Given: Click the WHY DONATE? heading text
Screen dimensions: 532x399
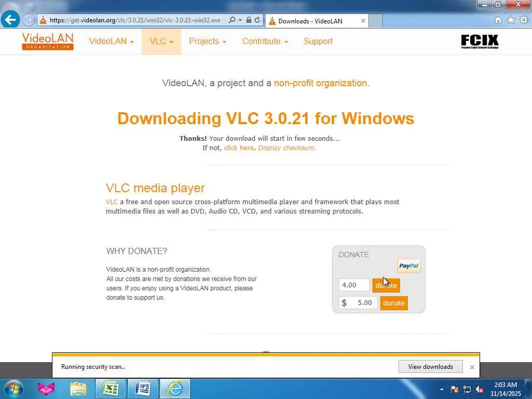Looking at the screenshot, I should point(137,251).
